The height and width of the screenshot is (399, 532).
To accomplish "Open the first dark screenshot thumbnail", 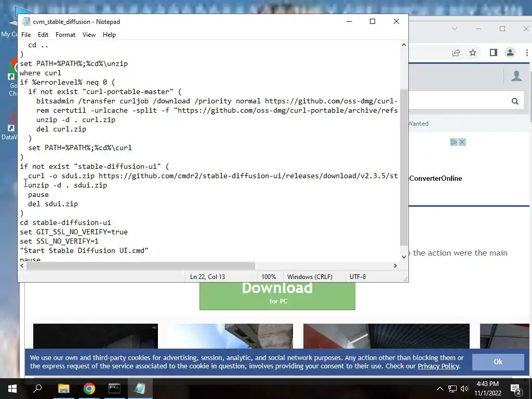I will coord(96,336).
